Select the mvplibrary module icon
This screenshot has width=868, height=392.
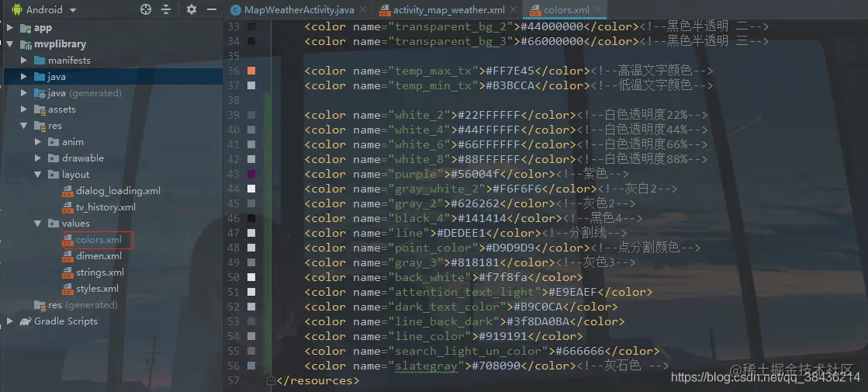26,44
